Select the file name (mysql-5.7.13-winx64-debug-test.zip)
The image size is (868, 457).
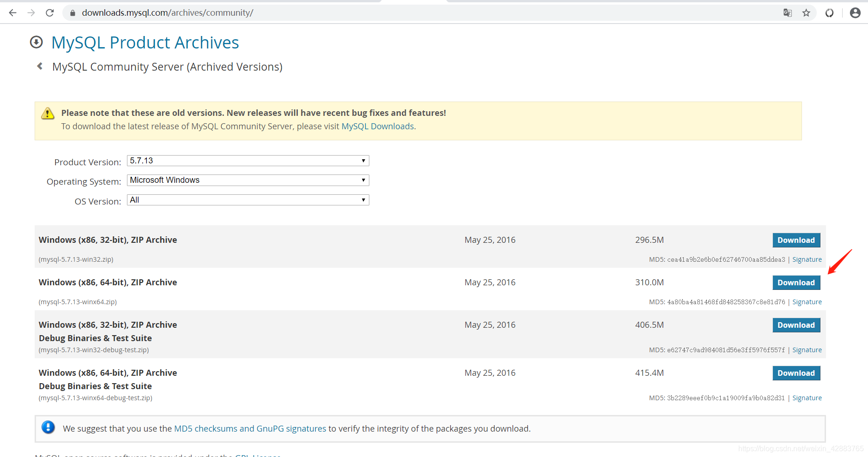tap(96, 398)
